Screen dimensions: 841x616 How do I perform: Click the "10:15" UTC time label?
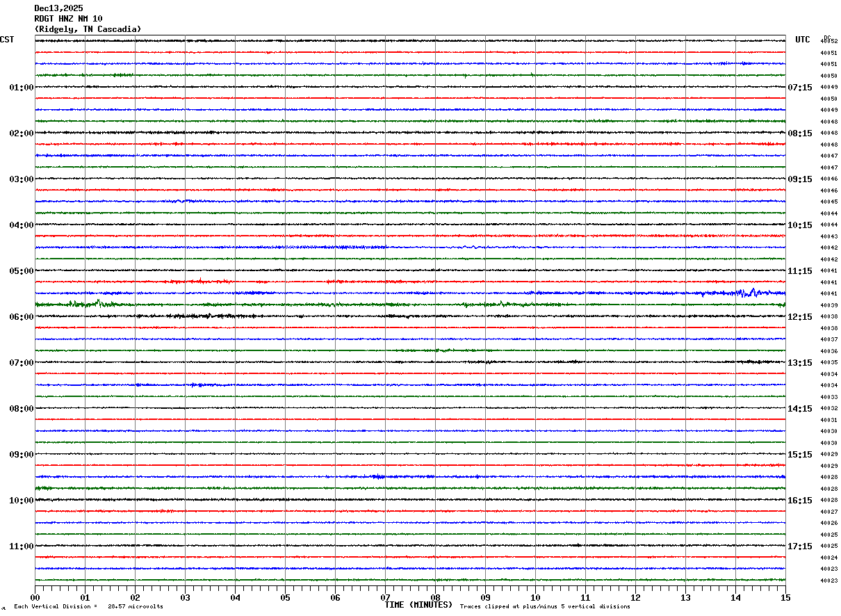click(x=800, y=225)
